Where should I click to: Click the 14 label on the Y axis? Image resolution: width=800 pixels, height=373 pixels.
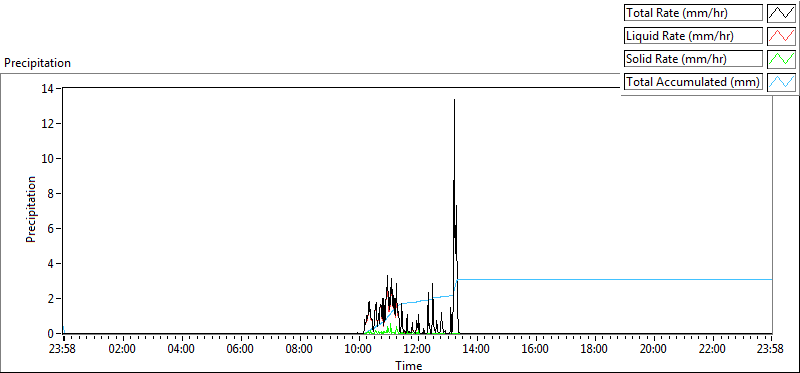[49, 88]
